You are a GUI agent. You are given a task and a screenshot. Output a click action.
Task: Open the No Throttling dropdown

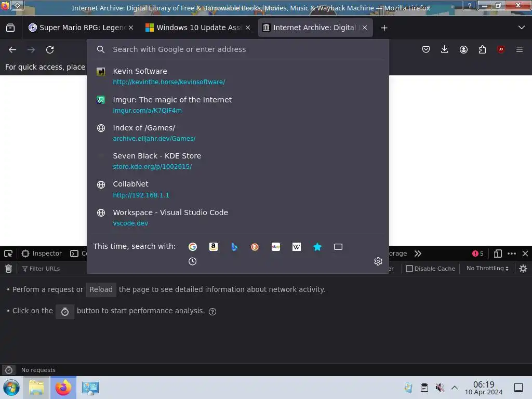(487, 269)
